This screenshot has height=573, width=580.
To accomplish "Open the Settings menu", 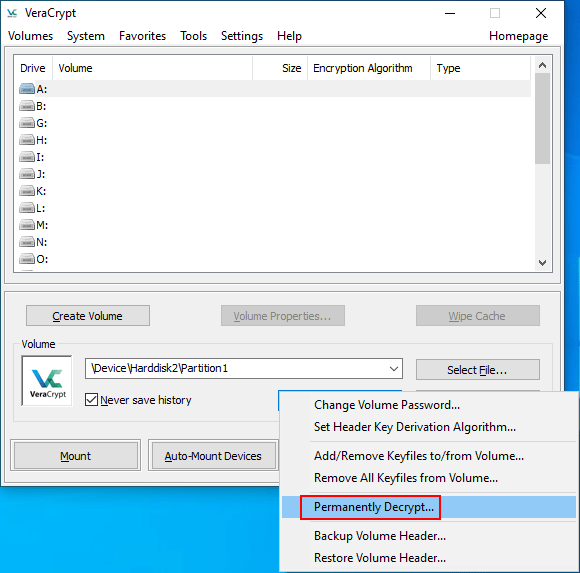I will tap(242, 36).
